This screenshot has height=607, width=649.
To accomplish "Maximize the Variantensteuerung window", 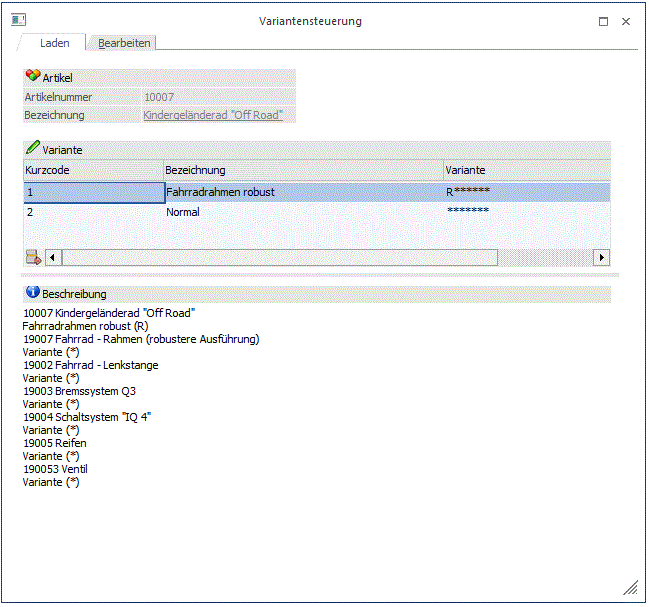I will (x=603, y=21).
